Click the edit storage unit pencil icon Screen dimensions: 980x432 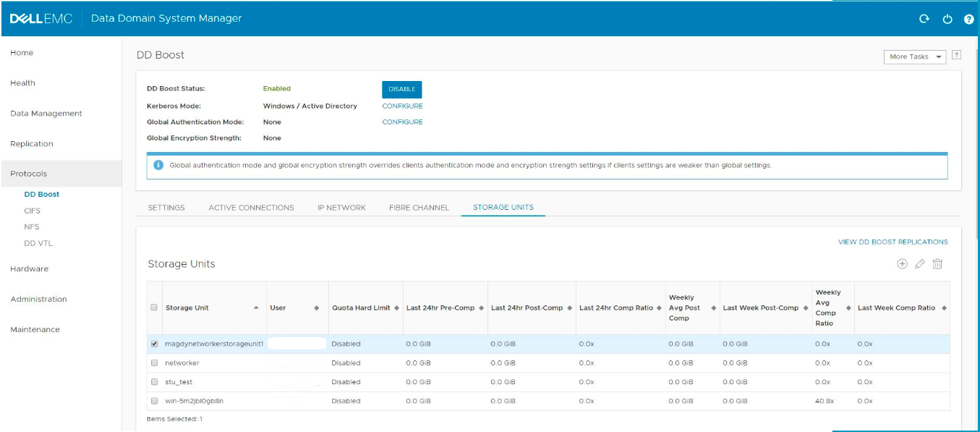pyautogui.click(x=919, y=264)
